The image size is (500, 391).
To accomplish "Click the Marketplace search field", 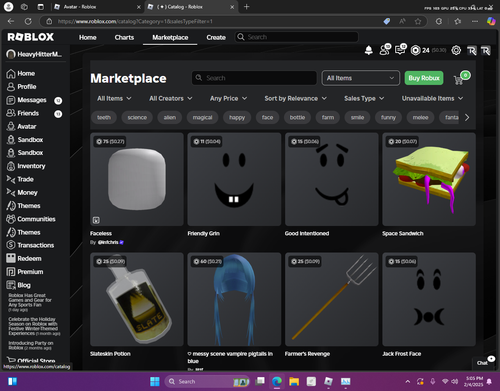I will point(254,78).
